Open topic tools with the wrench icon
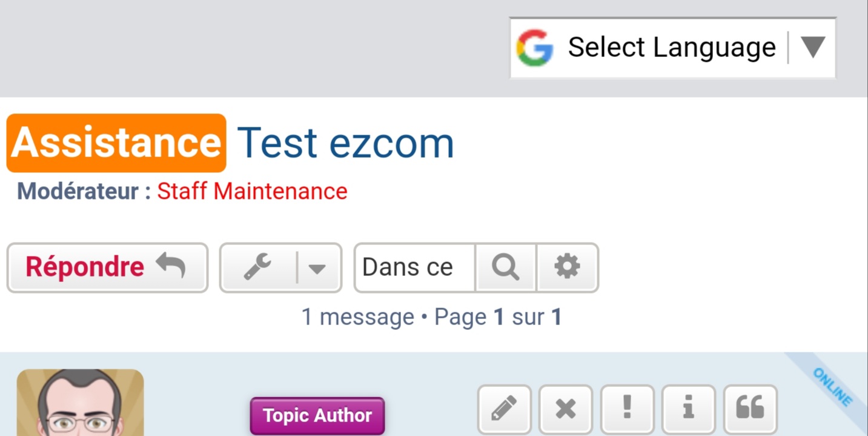Screen dimensions: 868x436 258,267
